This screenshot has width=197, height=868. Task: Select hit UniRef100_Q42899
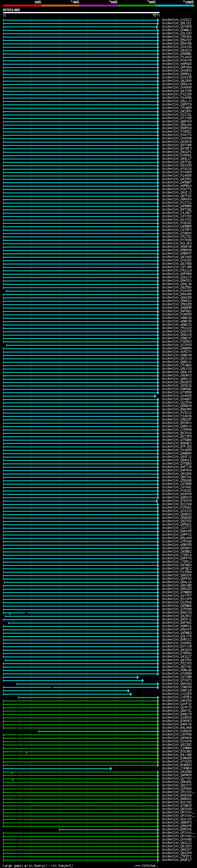pos(176,81)
